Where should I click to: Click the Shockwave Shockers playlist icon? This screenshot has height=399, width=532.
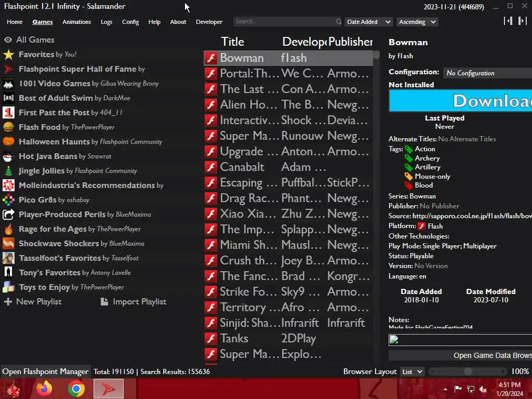coord(8,244)
